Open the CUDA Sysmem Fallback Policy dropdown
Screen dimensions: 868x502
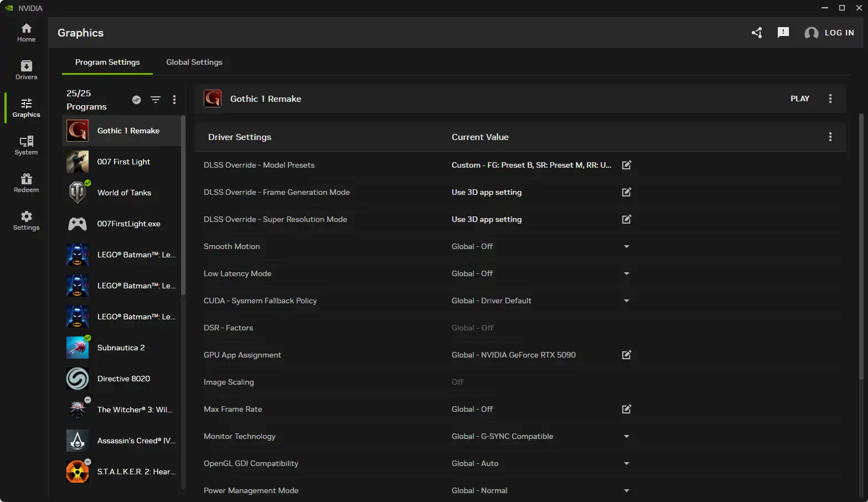(627, 301)
